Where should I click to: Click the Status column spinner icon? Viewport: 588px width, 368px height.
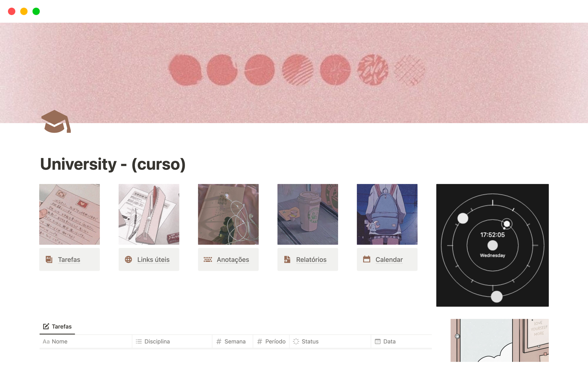[x=296, y=341]
